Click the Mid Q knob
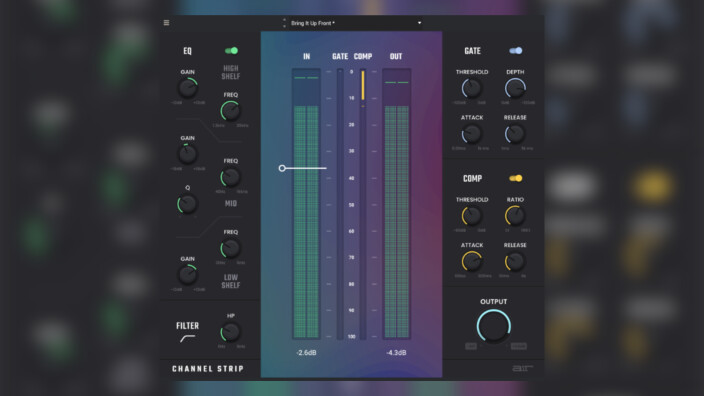 187,204
